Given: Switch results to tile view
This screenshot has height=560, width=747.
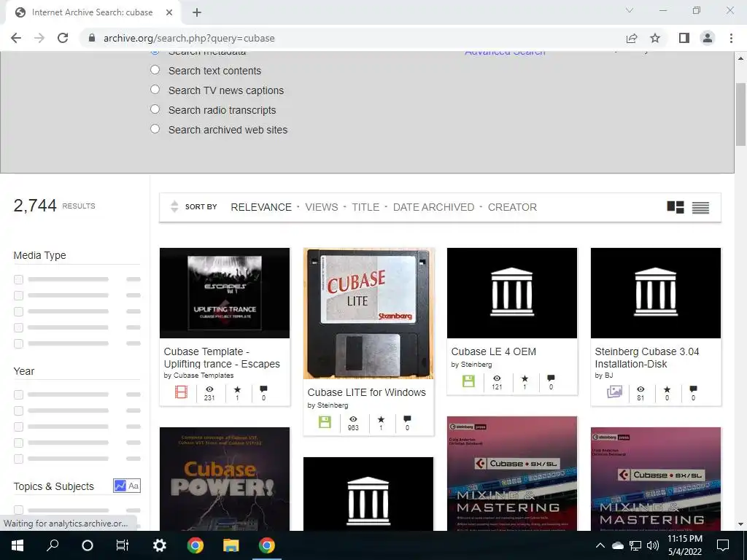Looking at the screenshot, I should click(x=675, y=207).
